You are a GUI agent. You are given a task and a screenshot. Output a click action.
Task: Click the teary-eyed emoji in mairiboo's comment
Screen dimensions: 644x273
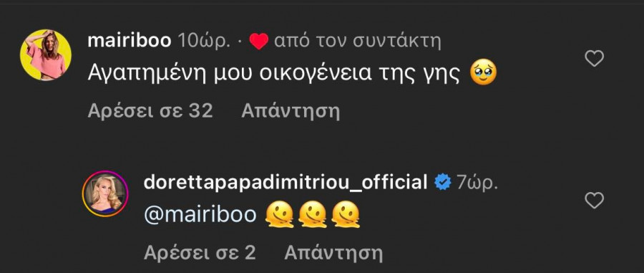click(483, 73)
